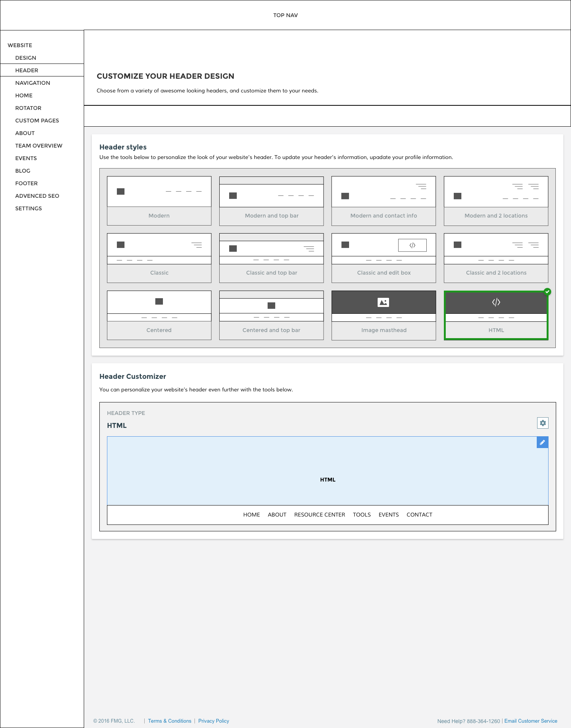
Task: Open BLOG in the sidebar
Action: coord(22,171)
